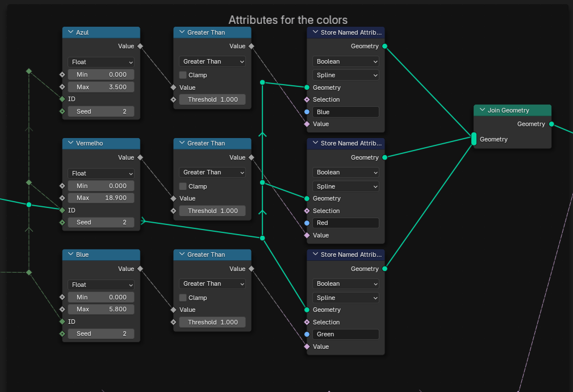Select the frame label Attributes for the colors
Image resolution: width=573 pixels, height=392 pixels.
(x=288, y=20)
